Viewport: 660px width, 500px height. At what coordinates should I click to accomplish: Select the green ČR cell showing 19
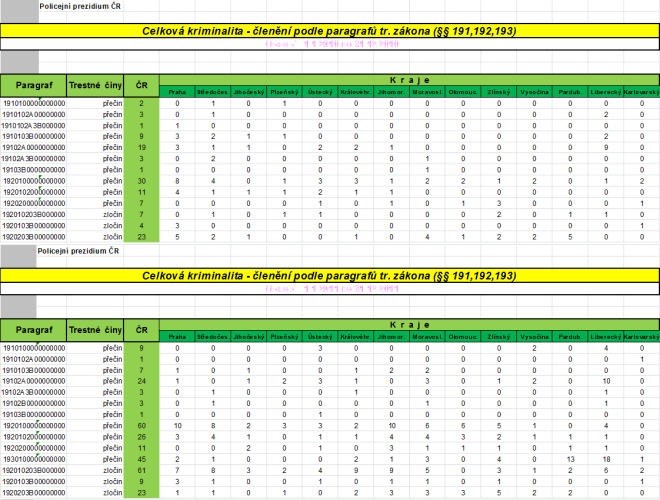(x=142, y=147)
